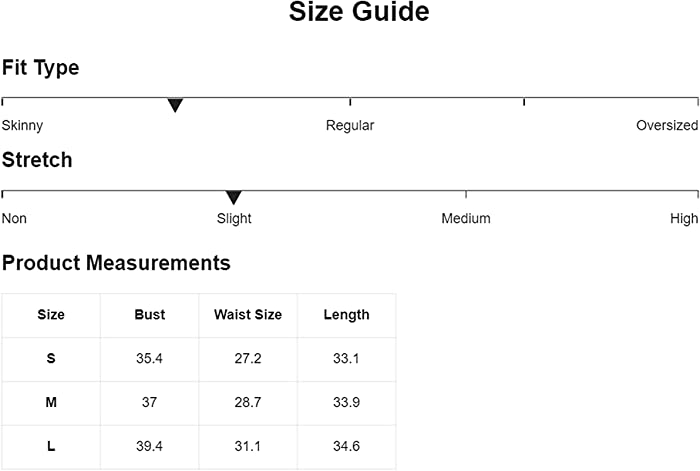Select the Regular label on Fit Type scale

(x=350, y=125)
